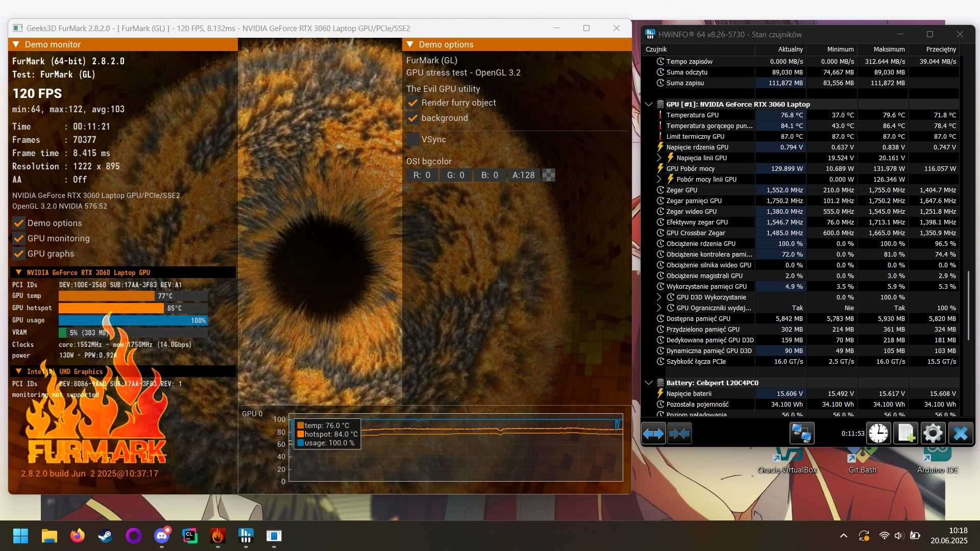Open Git Bash desktop shortcut
The width and height of the screenshot is (980, 551).
tap(862, 460)
